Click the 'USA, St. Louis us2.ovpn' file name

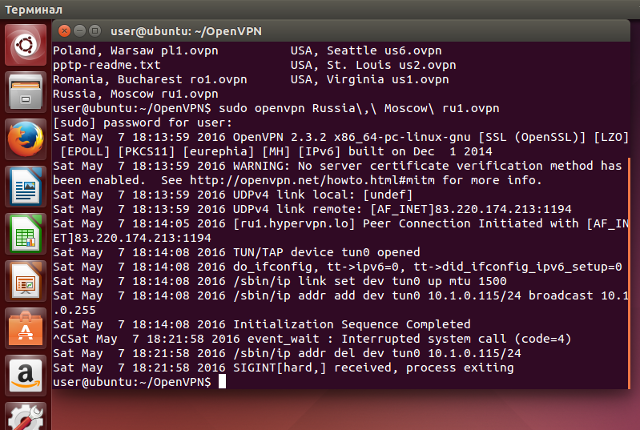(x=373, y=65)
